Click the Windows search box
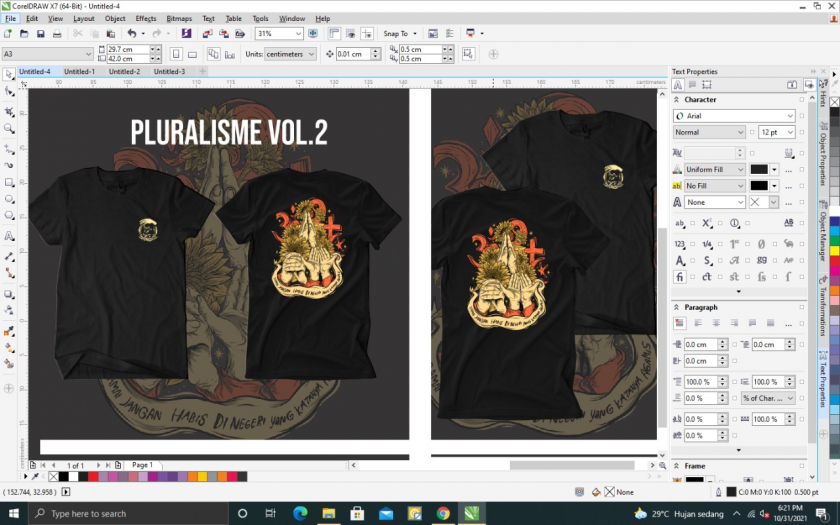The height and width of the screenshot is (525, 840). [x=129, y=513]
